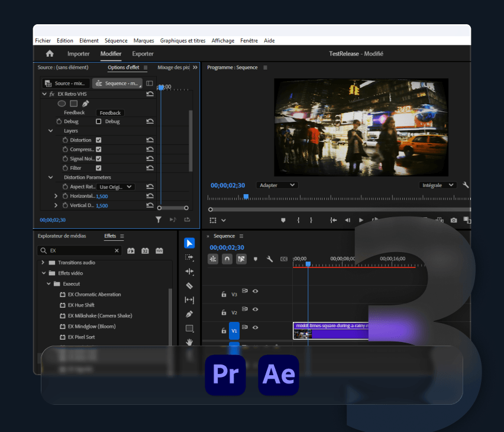Image resolution: width=504 pixels, height=432 pixels.
Task: Click the Feedback button
Action: tap(110, 112)
